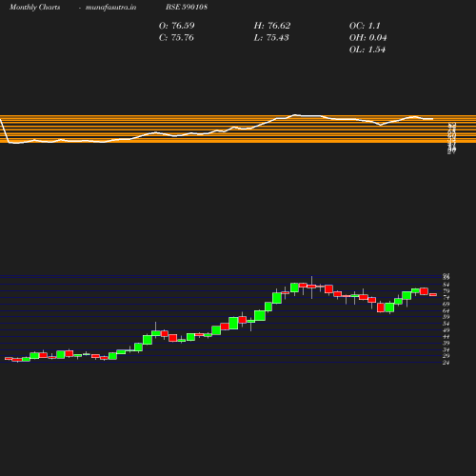Viewport: 476px width, 476px height.
Task: Click the high value "H: 76.62"
Action: pos(272,26)
